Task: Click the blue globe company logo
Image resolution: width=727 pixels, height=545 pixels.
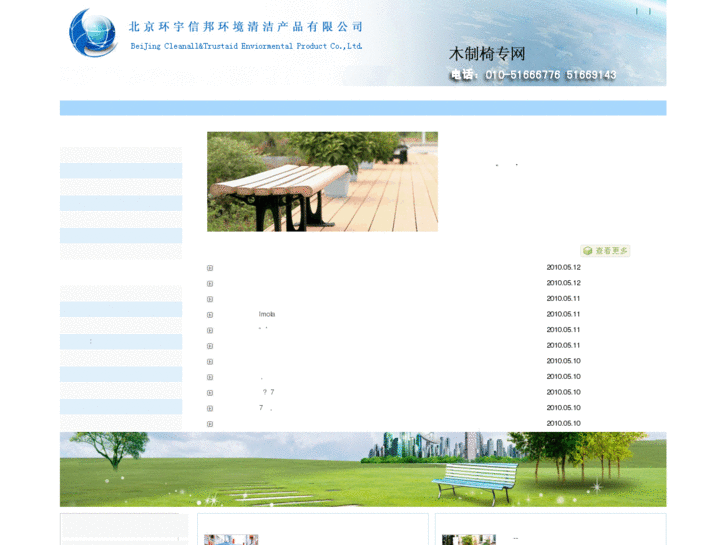Action: point(93,33)
